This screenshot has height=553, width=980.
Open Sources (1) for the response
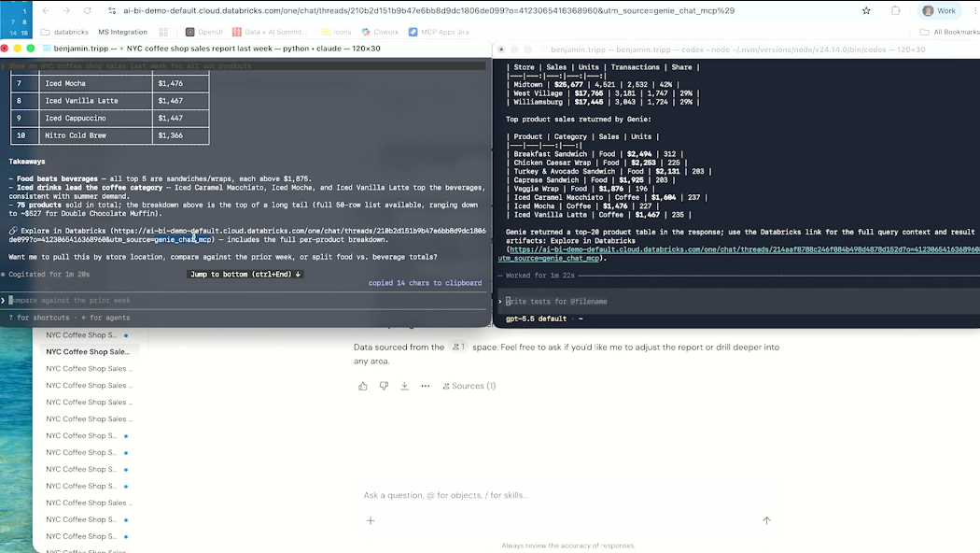pyautogui.click(x=469, y=386)
